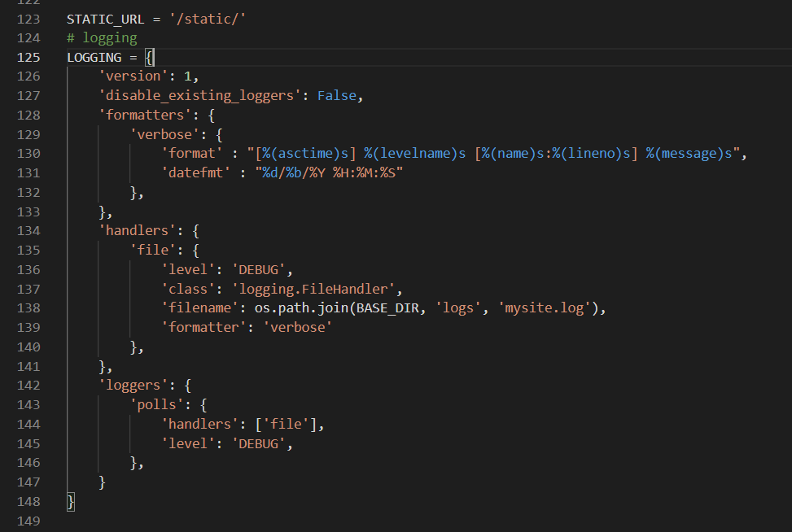Viewport: 792px width, 532px height.
Task: Click the 'datefmt' key
Action: [196, 172]
